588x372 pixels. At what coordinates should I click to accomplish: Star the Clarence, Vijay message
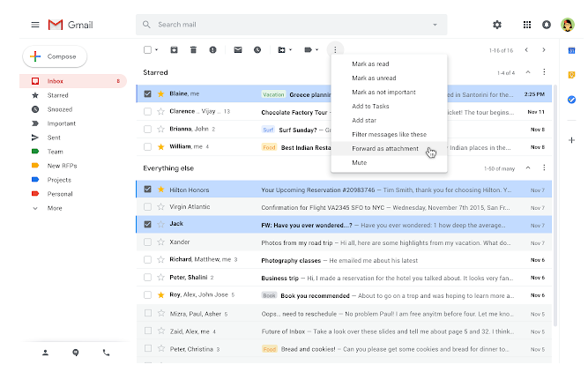(160, 111)
